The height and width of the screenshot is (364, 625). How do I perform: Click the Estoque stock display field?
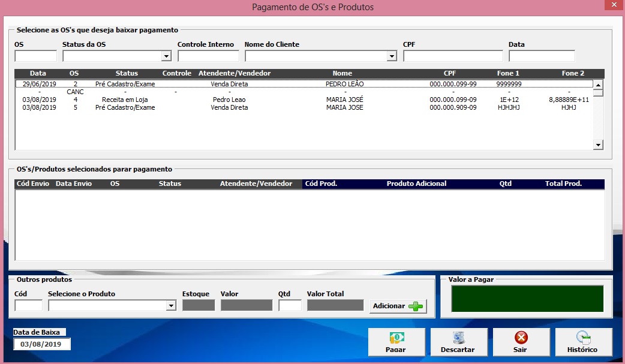(199, 306)
